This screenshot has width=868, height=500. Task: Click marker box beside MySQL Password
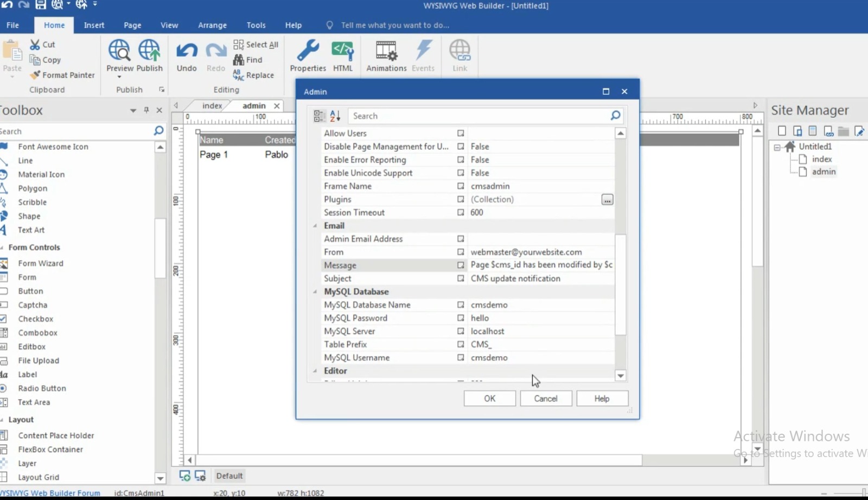point(461,318)
